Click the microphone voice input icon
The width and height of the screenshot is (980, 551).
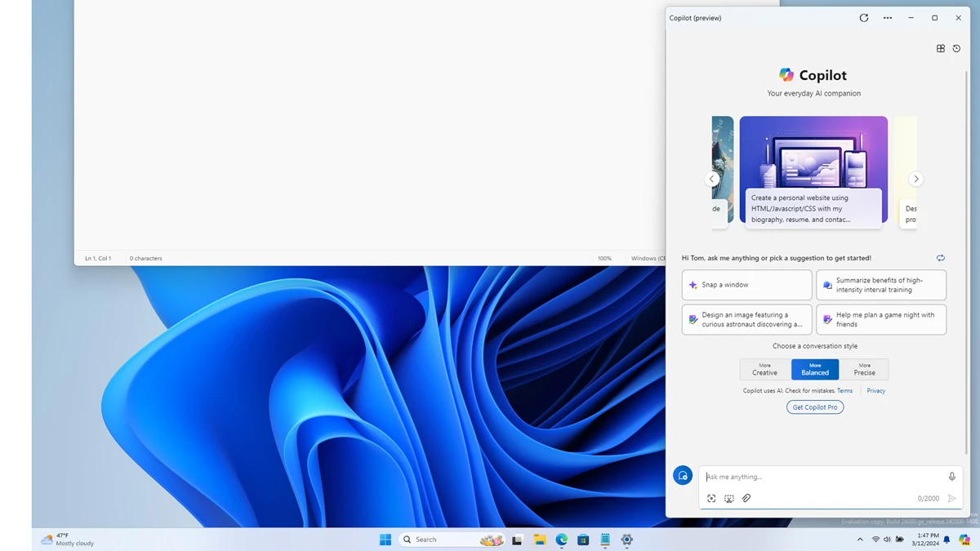point(951,477)
